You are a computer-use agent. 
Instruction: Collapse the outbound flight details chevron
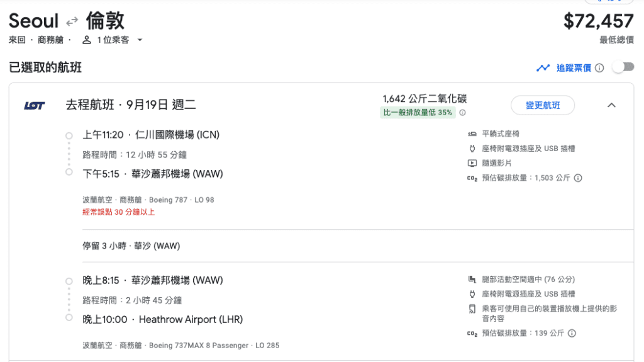coord(611,105)
